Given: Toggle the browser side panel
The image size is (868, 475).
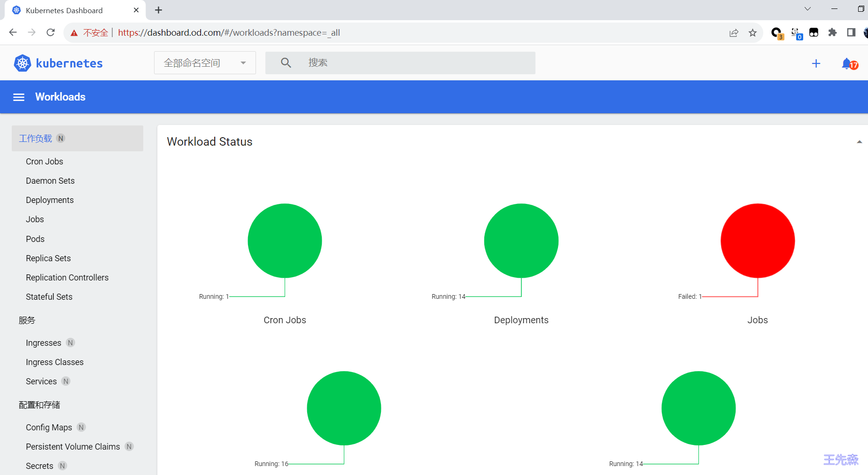Looking at the screenshot, I should click(851, 32).
